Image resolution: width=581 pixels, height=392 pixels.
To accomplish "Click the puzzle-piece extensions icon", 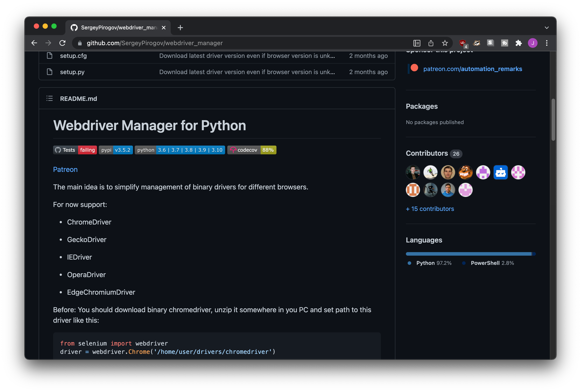I will pos(518,43).
